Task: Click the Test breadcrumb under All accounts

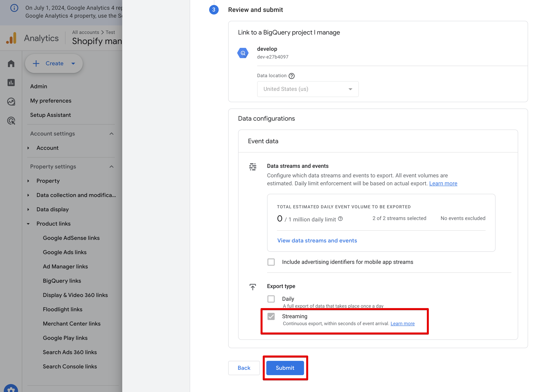Action: 110,32
